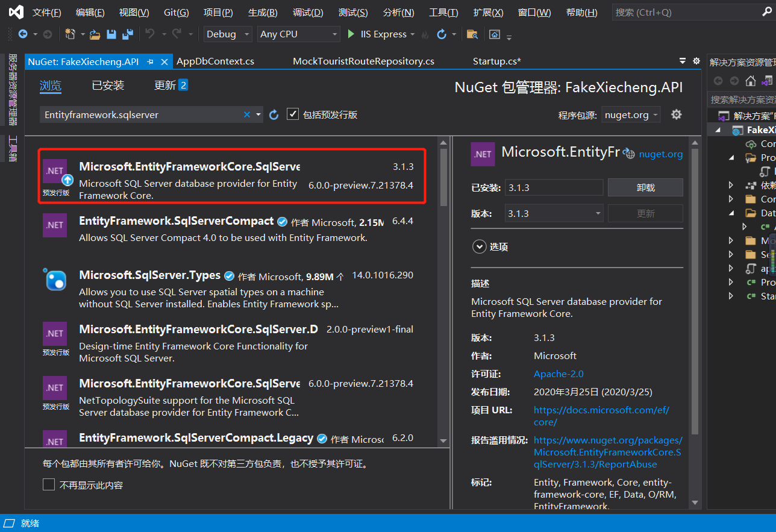Open the Apache-2.0 license link
This screenshot has width=776, height=532.
click(x=559, y=374)
